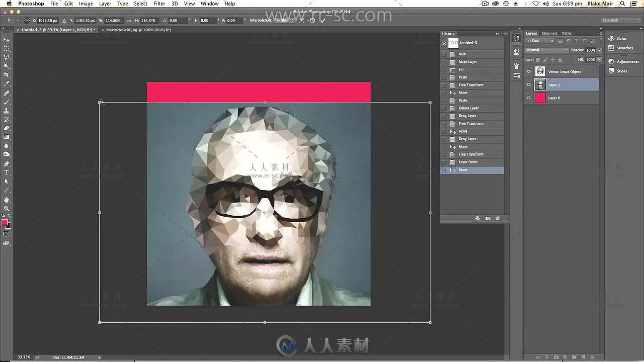Switch to the Paths tab
This screenshot has height=362, width=644.
pos(567,33)
